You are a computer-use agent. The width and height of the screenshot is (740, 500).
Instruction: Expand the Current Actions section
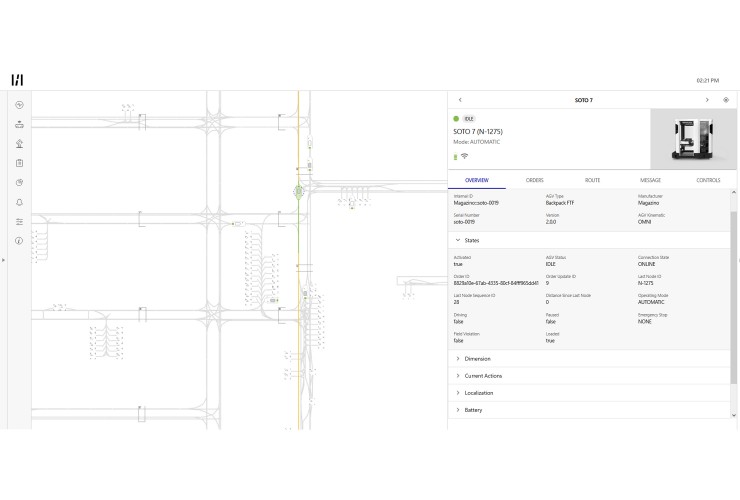(589, 376)
